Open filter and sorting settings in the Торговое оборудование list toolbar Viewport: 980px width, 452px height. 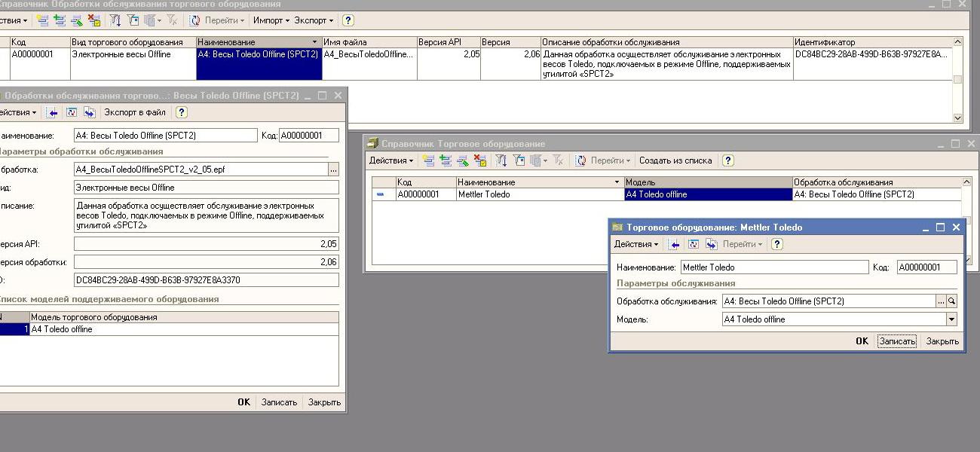coord(501,160)
